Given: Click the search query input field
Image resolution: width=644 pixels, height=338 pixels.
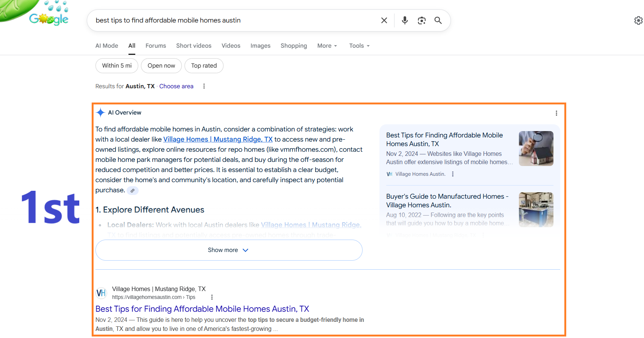Looking at the screenshot, I should pos(233,20).
